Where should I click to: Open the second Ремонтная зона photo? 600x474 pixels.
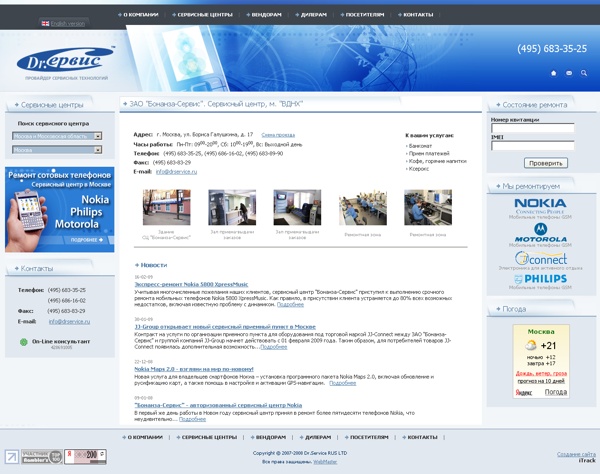[x=428, y=207]
